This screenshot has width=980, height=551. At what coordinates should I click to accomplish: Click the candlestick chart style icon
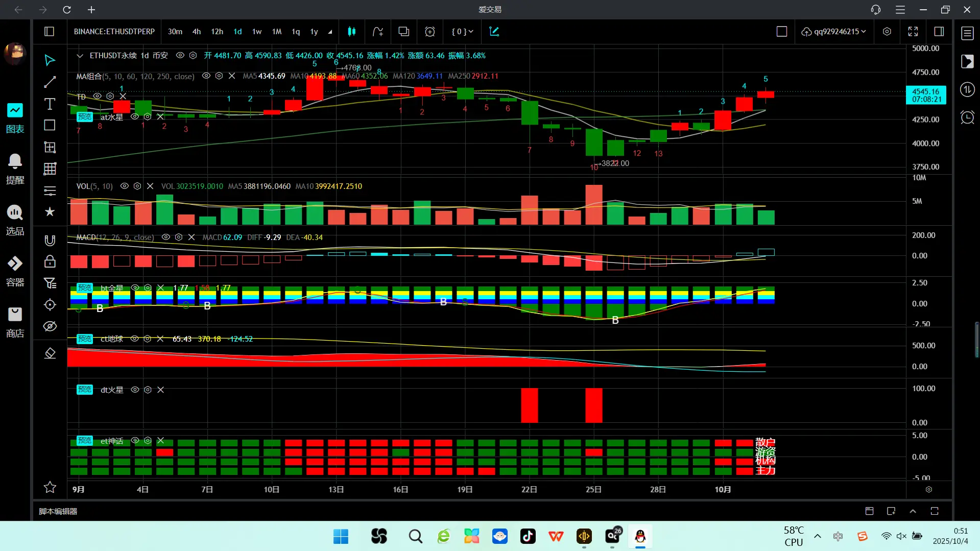pos(352,32)
